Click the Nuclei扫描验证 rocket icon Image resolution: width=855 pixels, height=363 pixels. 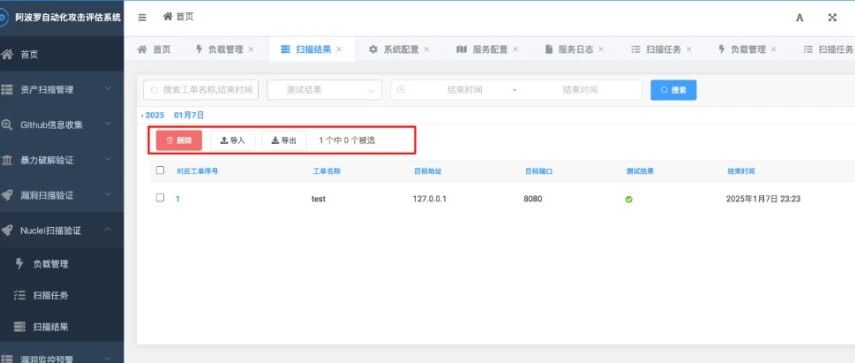point(7,231)
